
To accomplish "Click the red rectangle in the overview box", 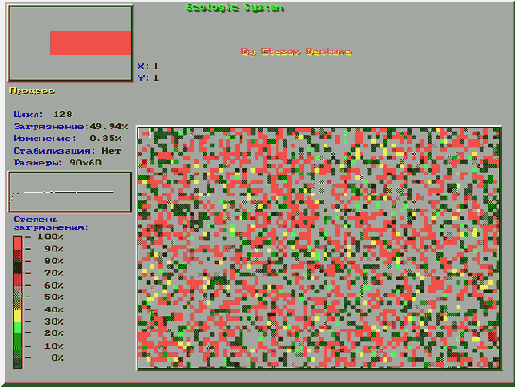I will [x=90, y=43].
